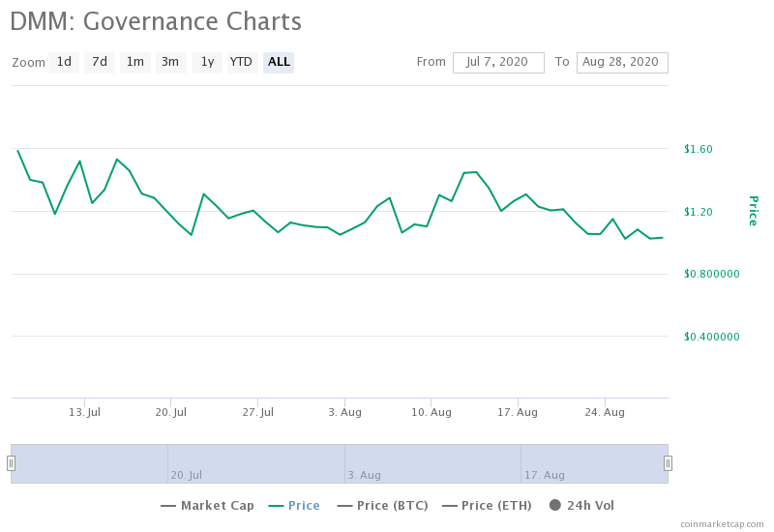Toggle the Price (ETH) legend item
This screenshot has width=774, height=532.
pyautogui.click(x=487, y=505)
